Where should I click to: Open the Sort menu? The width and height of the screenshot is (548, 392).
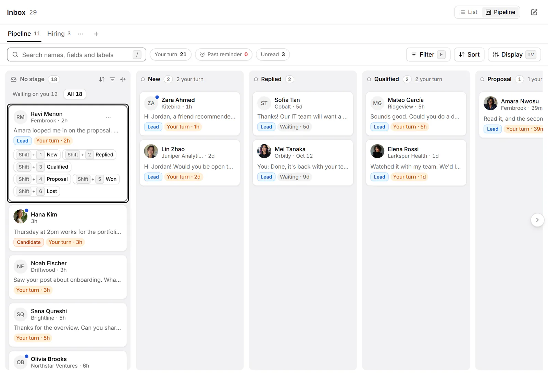469,54
